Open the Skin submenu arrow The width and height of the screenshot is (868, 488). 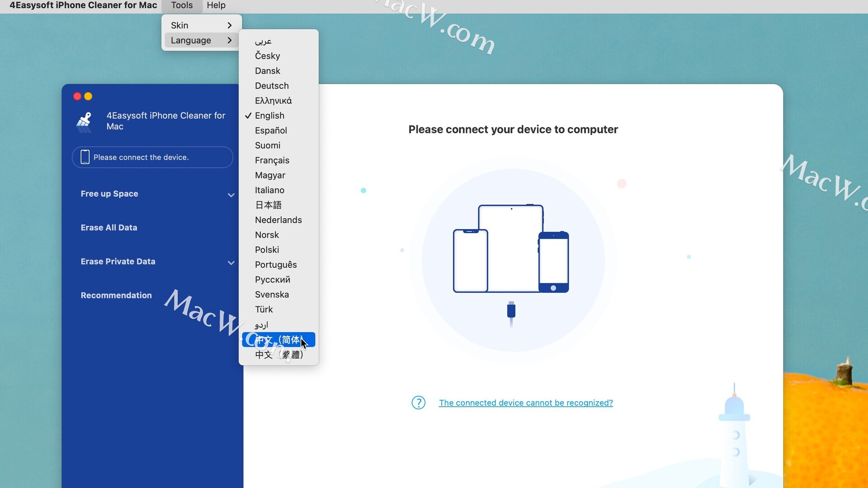click(230, 25)
